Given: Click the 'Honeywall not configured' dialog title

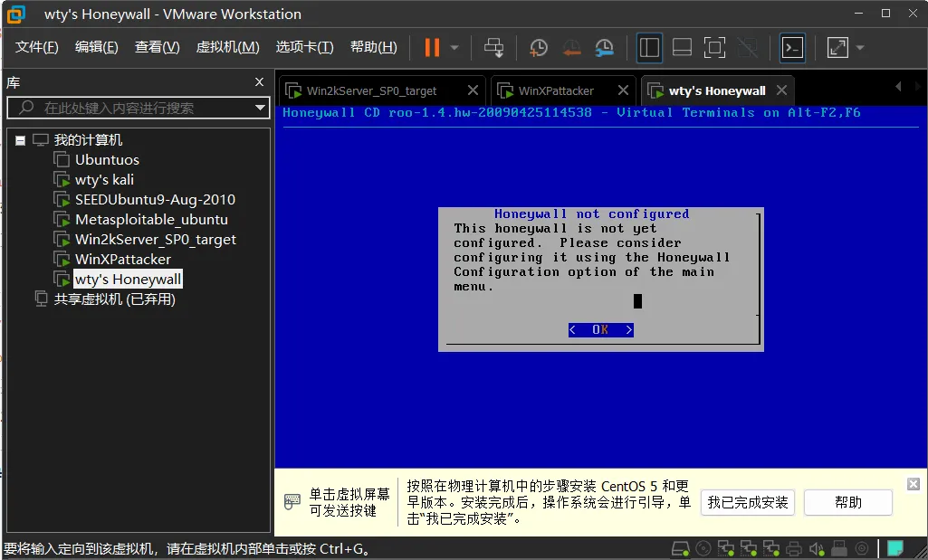Looking at the screenshot, I should (591, 214).
